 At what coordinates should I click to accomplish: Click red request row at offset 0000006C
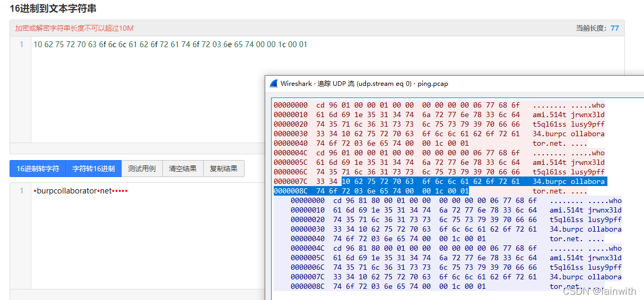pos(439,172)
